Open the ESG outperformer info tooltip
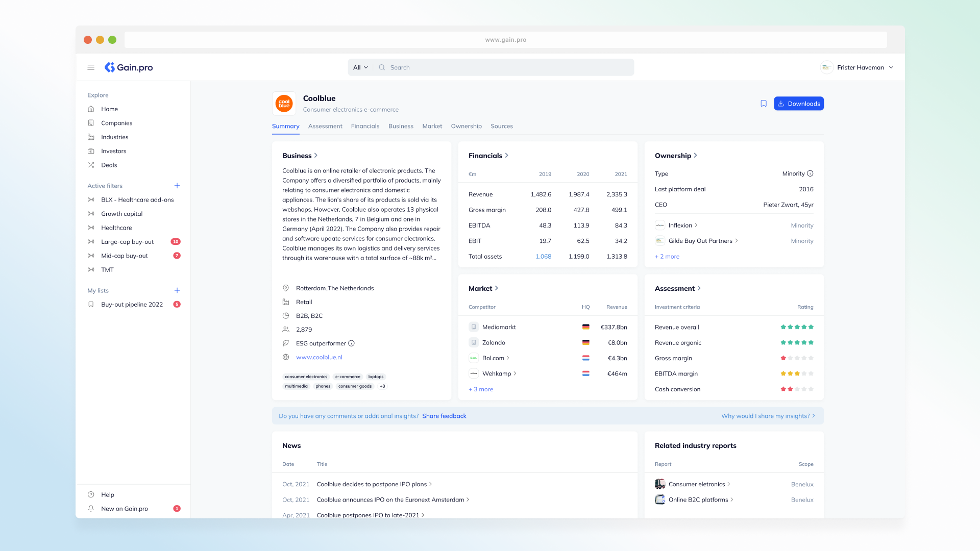The width and height of the screenshot is (980, 551). coord(352,343)
